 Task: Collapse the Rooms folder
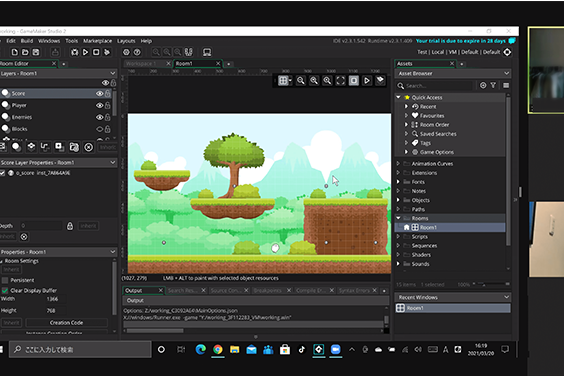pyautogui.click(x=398, y=218)
